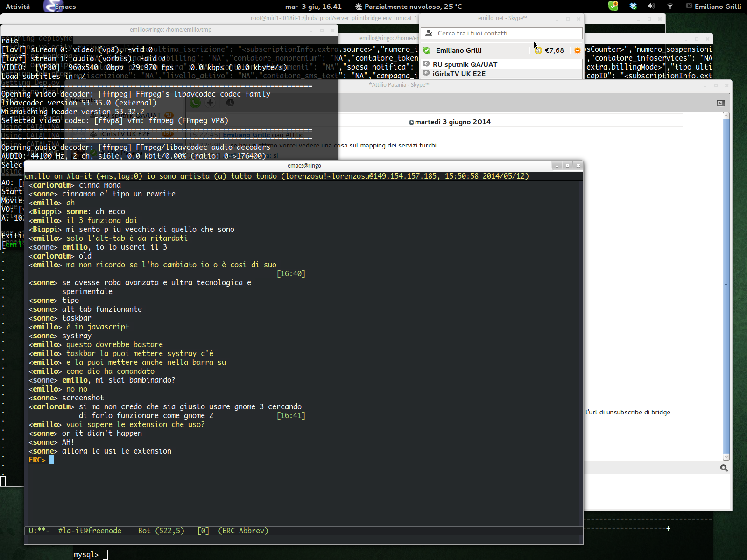Open the Skype credit coin icon
The width and height of the screenshot is (747, 560).
coord(538,50)
